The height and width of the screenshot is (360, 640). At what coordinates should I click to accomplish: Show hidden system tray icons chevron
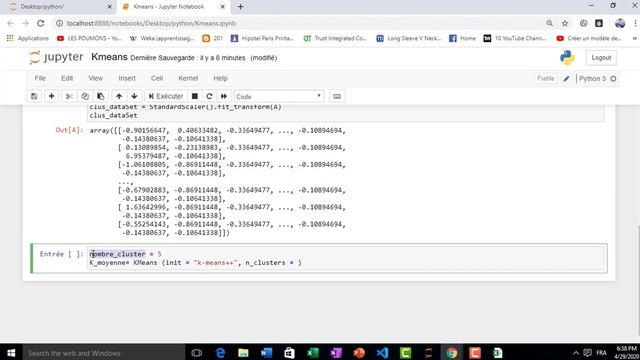[x=576, y=353]
